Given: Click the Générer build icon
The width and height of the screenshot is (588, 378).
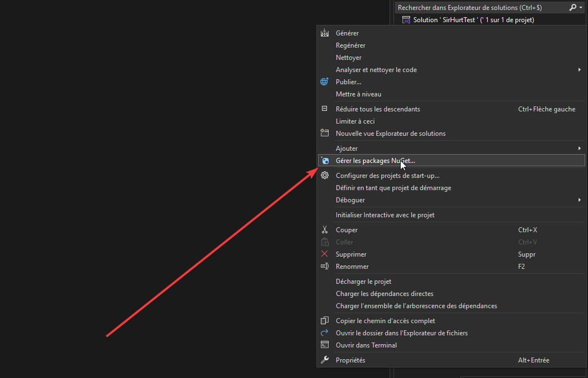Looking at the screenshot, I should (x=325, y=33).
